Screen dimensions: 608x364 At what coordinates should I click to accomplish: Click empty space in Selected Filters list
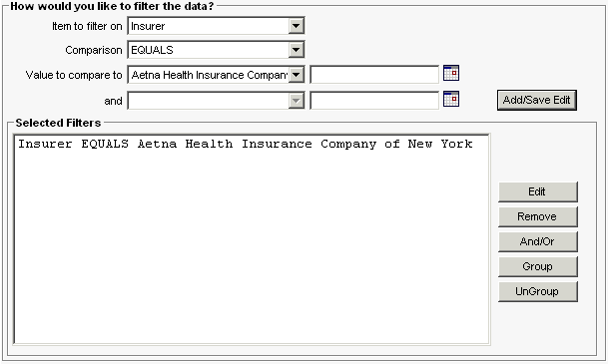(x=252, y=248)
